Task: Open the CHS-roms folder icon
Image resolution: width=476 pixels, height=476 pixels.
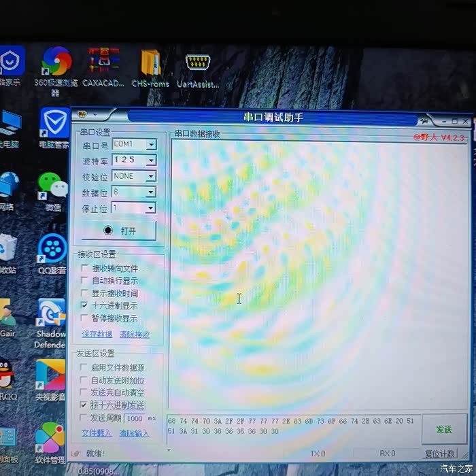Action: [150, 63]
